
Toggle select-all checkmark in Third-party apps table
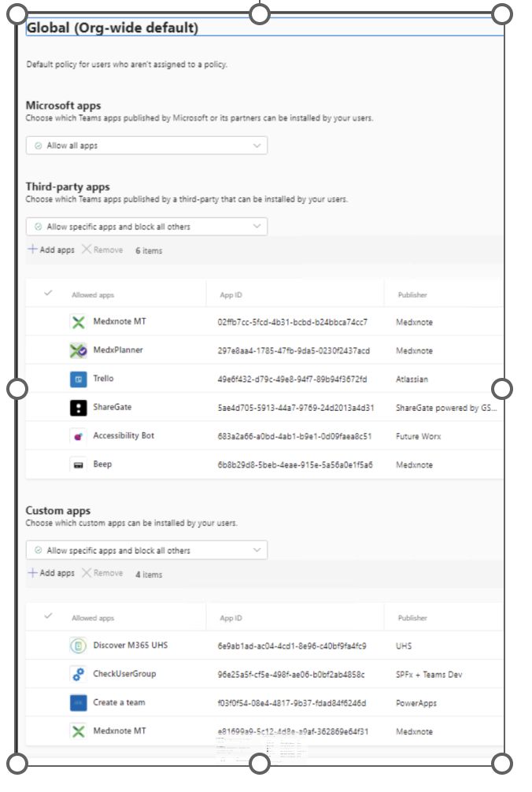[x=48, y=293]
